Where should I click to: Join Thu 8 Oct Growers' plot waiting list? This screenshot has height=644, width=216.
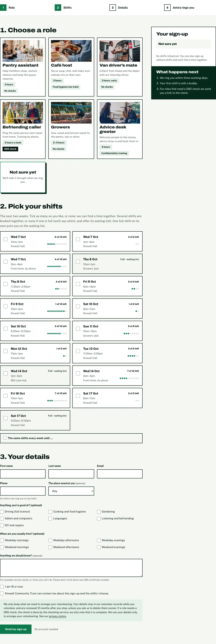(x=78, y=262)
